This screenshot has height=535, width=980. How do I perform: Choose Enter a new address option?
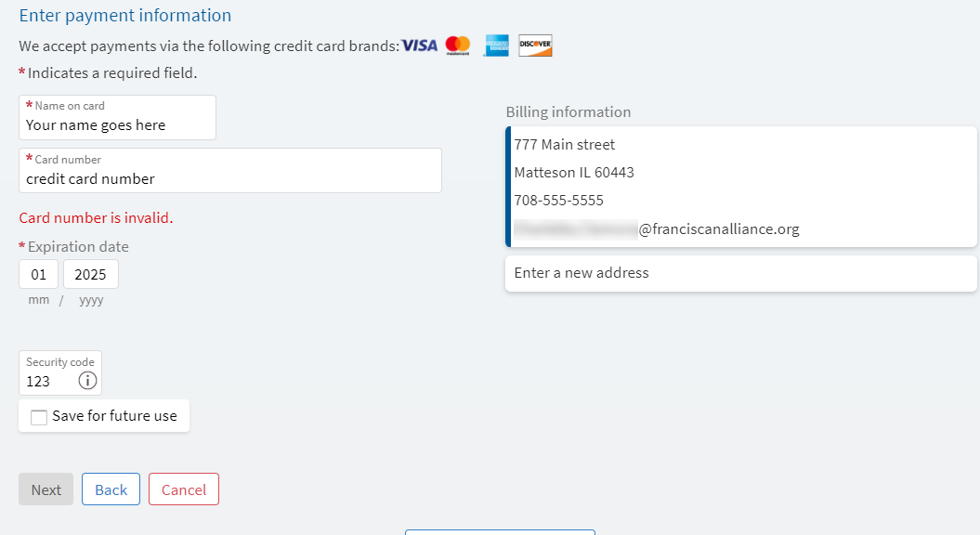point(740,273)
